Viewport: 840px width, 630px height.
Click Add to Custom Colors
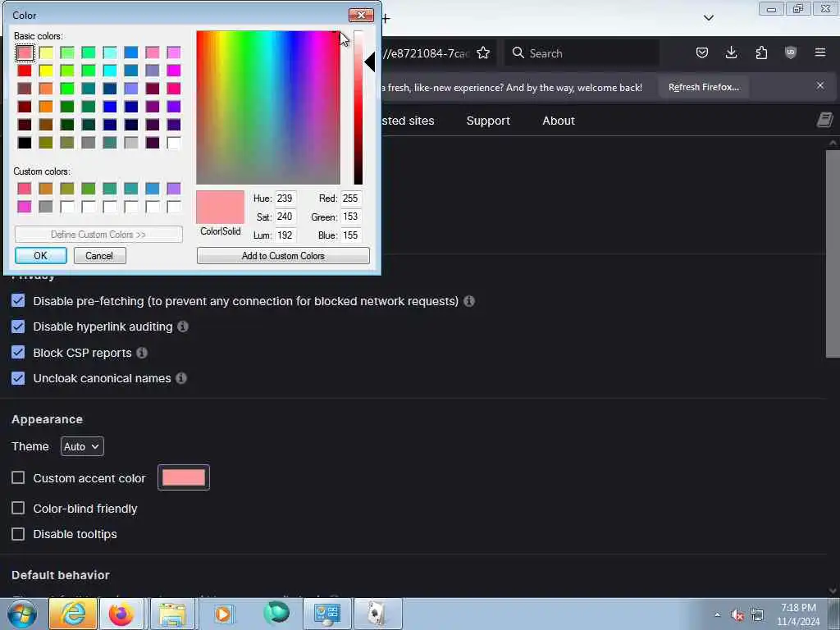tap(283, 256)
